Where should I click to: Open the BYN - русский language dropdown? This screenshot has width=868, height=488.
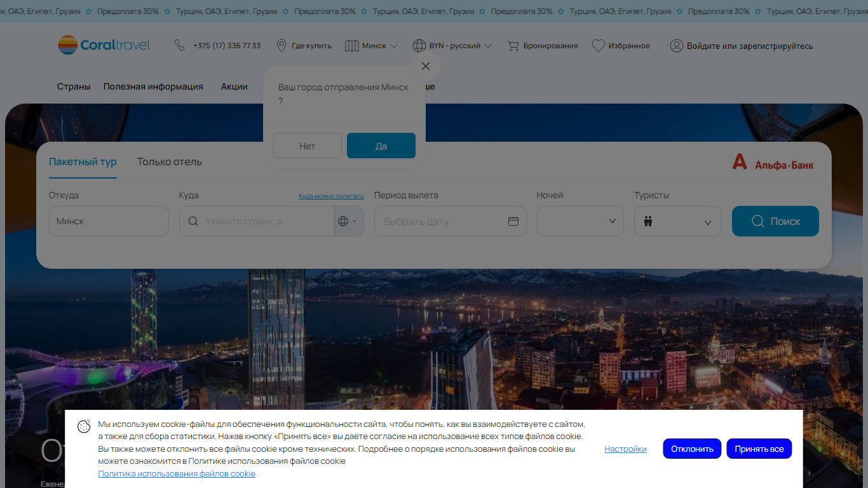pos(461,46)
